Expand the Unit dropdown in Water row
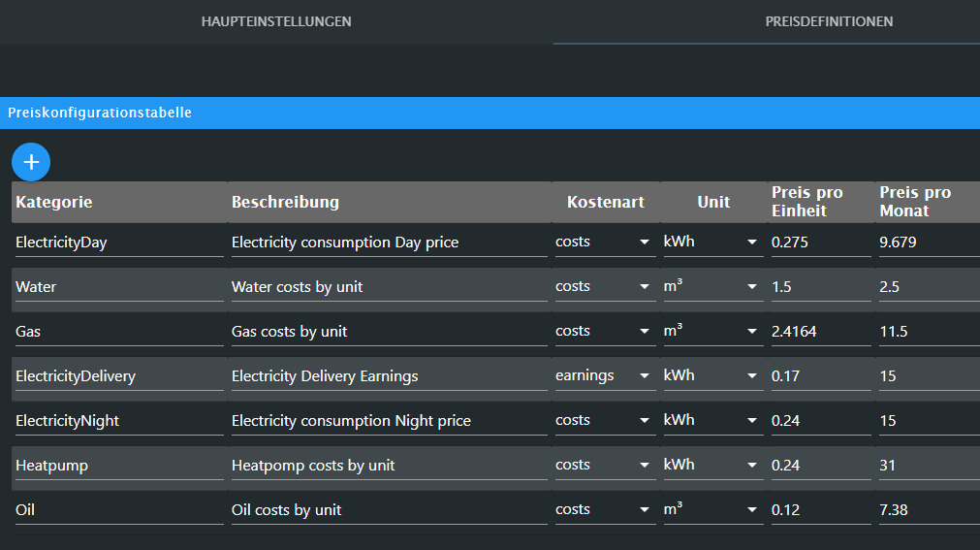980x550 pixels. [x=713, y=286]
